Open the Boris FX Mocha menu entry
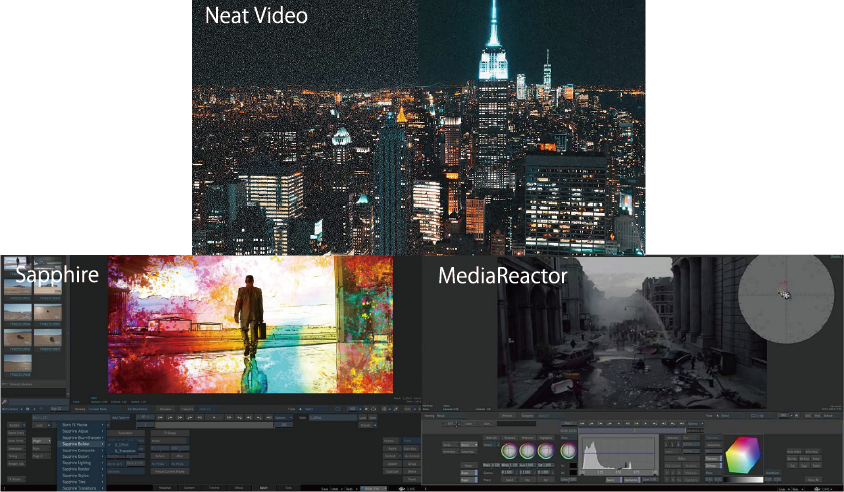This screenshot has width=844, height=492. [x=81, y=425]
